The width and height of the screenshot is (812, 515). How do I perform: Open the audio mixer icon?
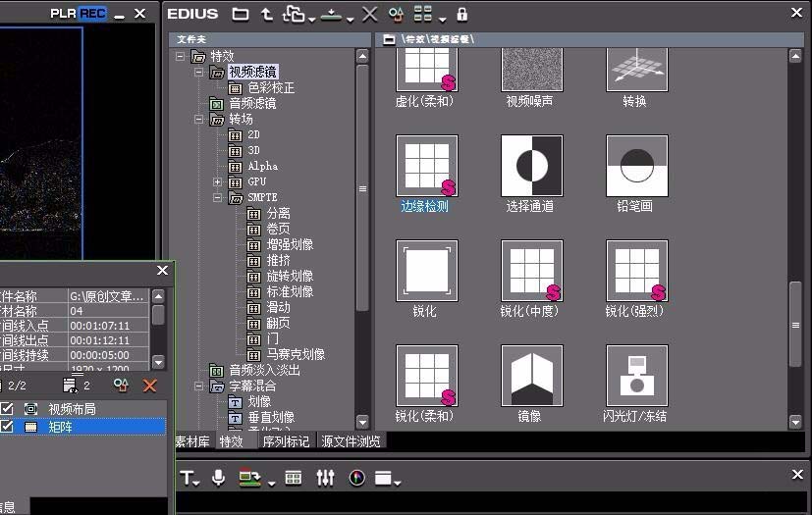tap(325, 478)
